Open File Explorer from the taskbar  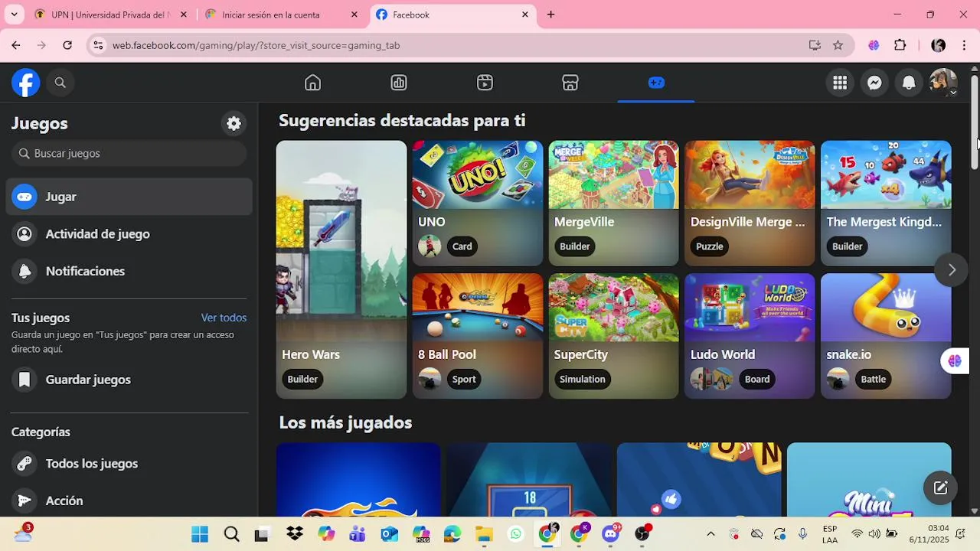pos(484,533)
